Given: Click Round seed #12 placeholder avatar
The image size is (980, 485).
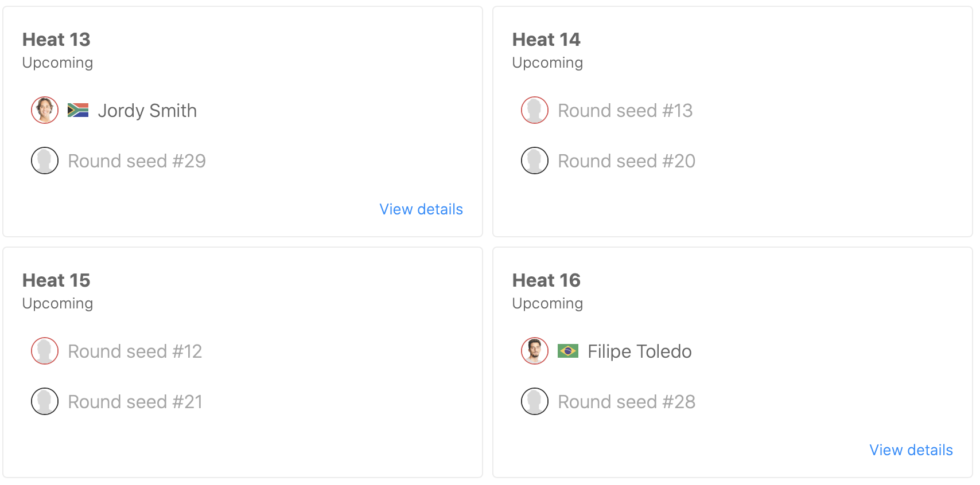Looking at the screenshot, I should [45, 351].
